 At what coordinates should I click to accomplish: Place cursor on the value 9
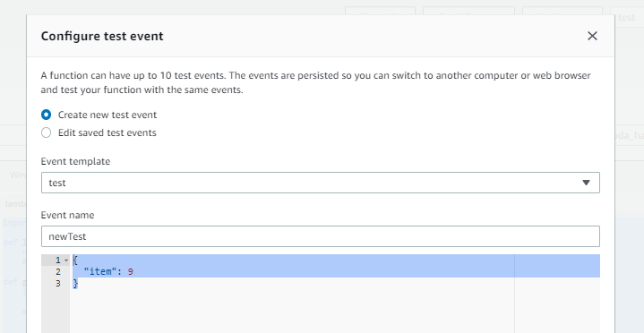tap(130, 272)
